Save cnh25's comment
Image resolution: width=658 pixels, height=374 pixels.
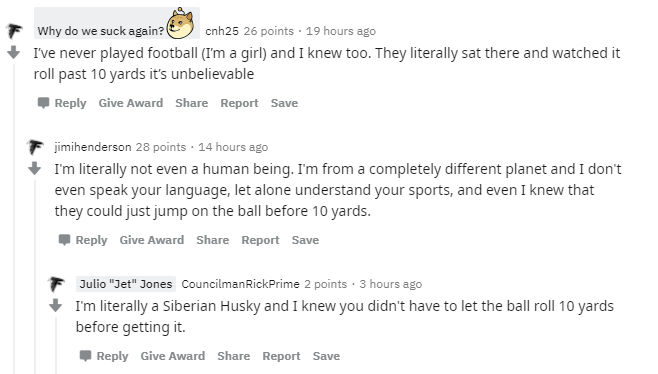coord(285,103)
